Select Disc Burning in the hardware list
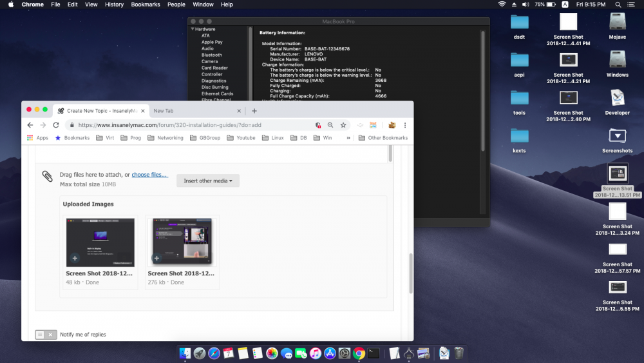Screen dimensions: 644x363 [215, 87]
